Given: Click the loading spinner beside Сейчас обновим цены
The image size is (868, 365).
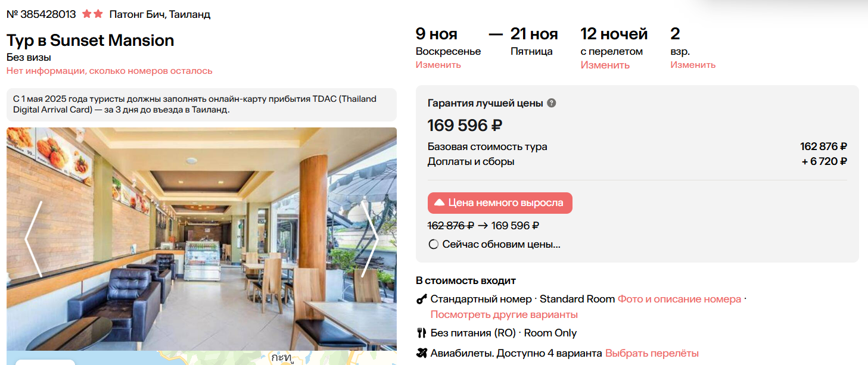Looking at the screenshot, I should [x=433, y=244].
